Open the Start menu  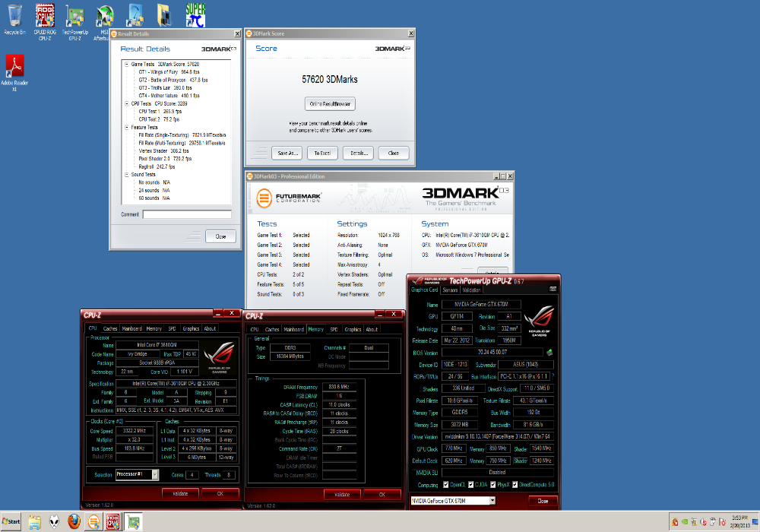[11, 522]
